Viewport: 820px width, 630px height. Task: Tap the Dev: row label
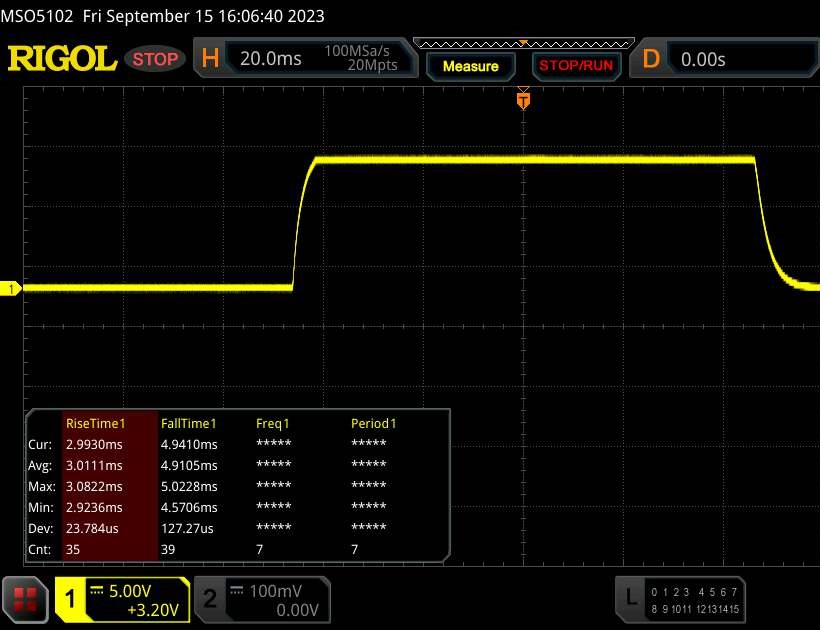coord(41,529)
